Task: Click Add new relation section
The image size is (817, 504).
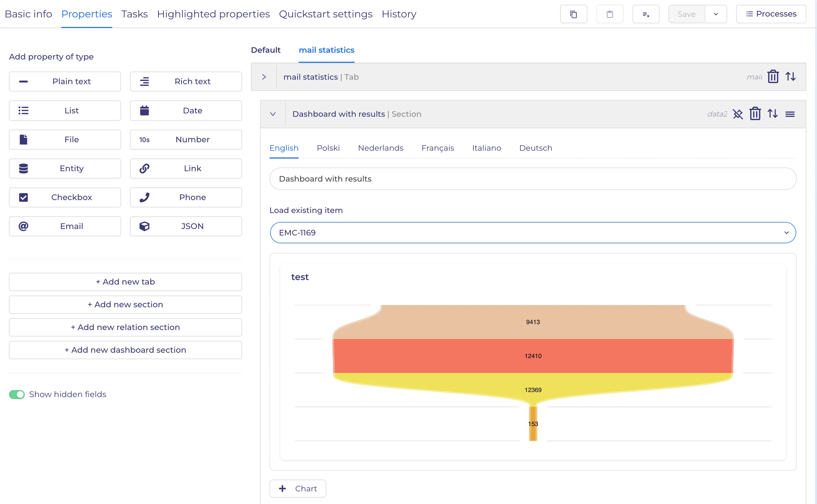Action: pyautogui.click(x=125, y=327)
